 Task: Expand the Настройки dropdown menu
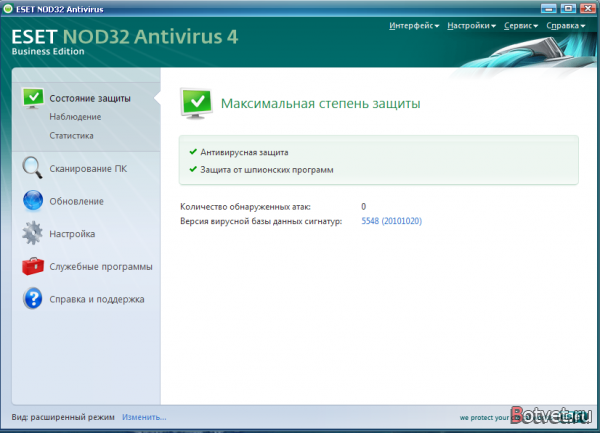pos(471,26)
